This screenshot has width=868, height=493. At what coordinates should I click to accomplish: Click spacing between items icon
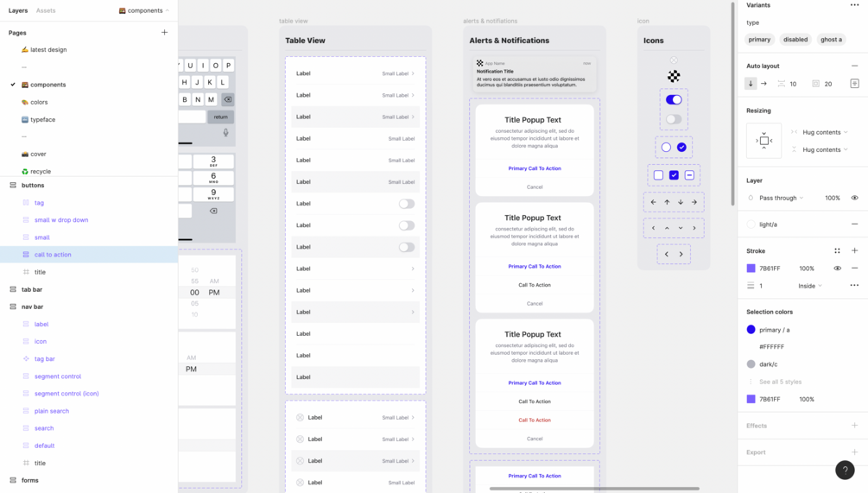[781, 84]
